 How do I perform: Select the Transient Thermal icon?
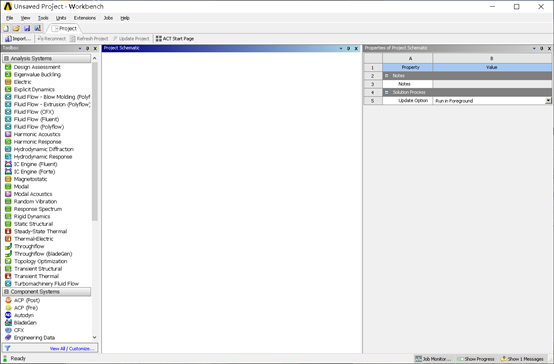pyautogui.click(x=8, y=276)
